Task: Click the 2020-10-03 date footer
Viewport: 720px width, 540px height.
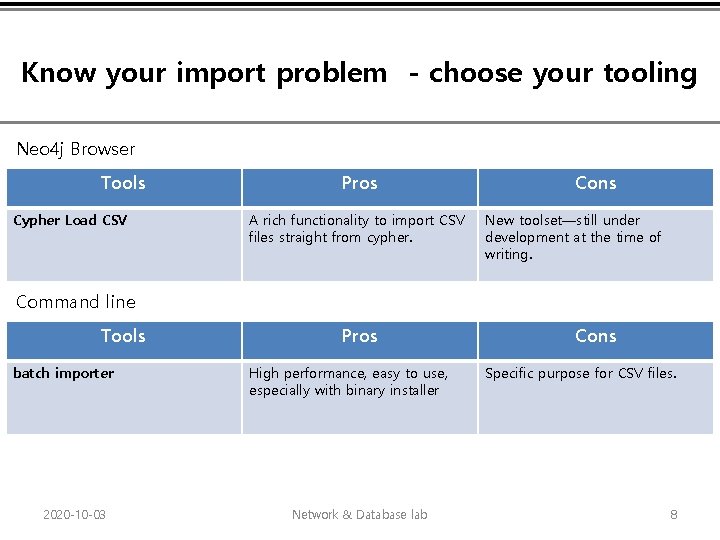Action: pyautogui.click(x=75, y=515)
